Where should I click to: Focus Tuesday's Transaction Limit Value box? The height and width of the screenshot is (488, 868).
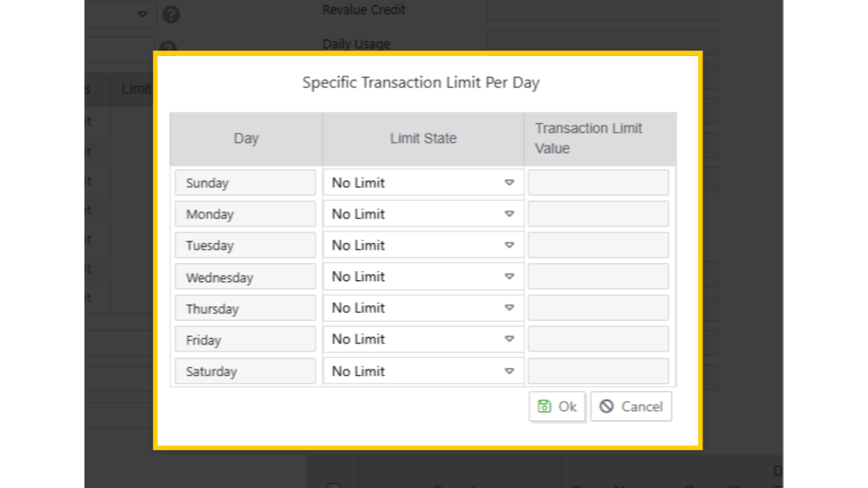[598, 246]
